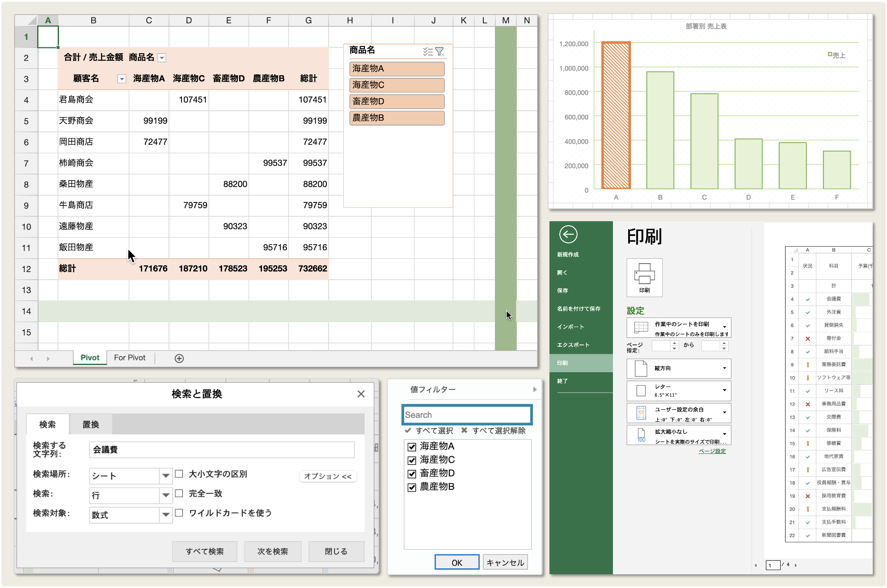Open the 検索場所 シート dropdown

(166, 476)
